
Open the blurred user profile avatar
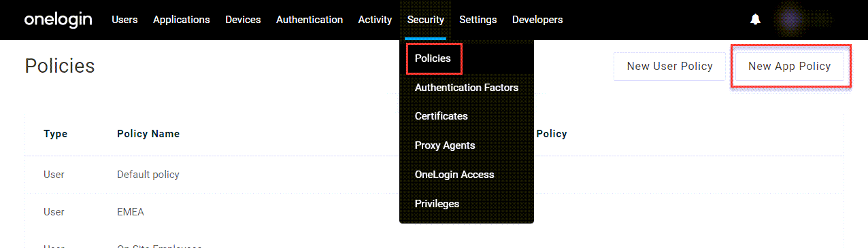tap(790, 20)
